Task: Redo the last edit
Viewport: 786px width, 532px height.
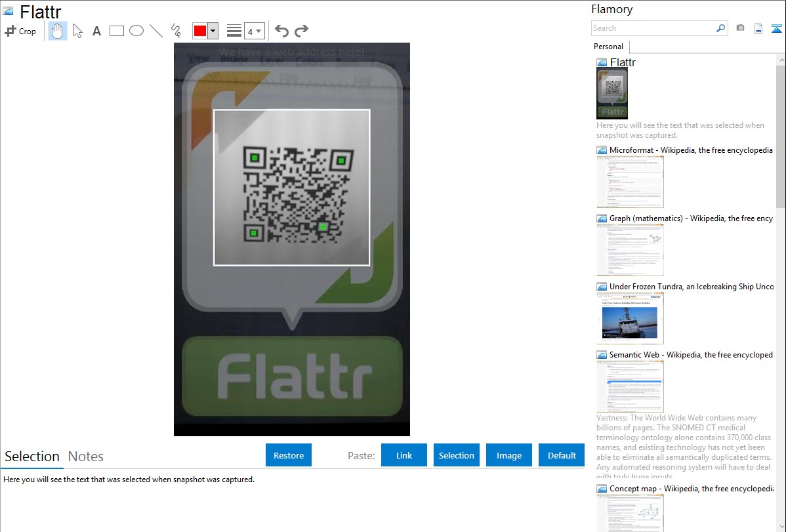Action: [301, 31]
